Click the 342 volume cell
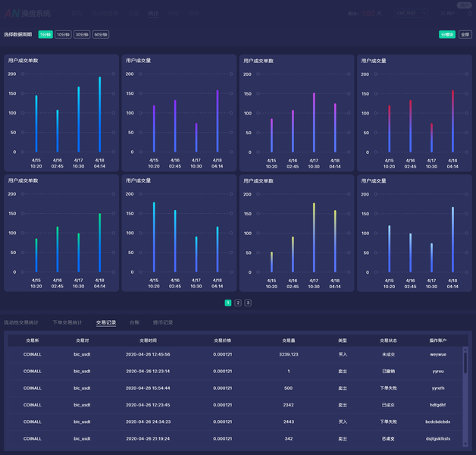Image resolution: width=476 pixels, height=455 pixels. click(288, 438)
